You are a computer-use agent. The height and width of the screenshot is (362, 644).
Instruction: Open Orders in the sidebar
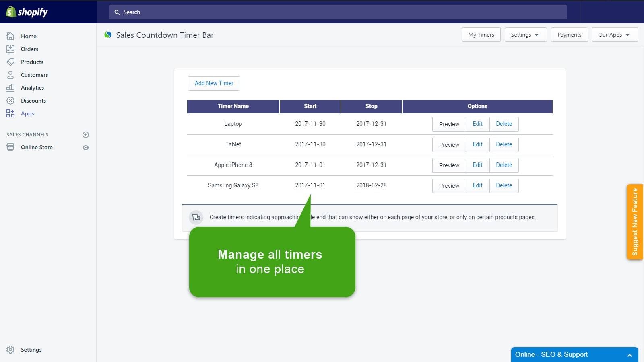(x=29, y=49)
